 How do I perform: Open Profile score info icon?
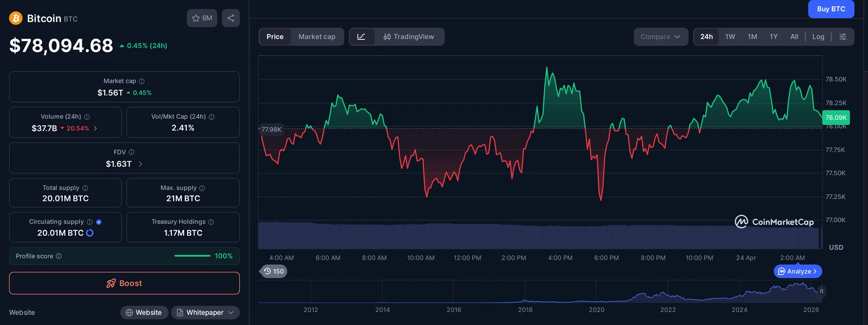click(59, 256)
